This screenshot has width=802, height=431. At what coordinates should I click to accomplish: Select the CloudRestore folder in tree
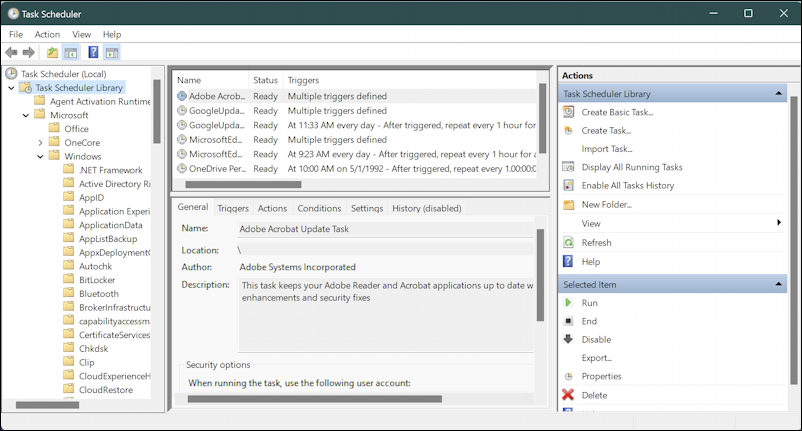click(x=106, y=390)
